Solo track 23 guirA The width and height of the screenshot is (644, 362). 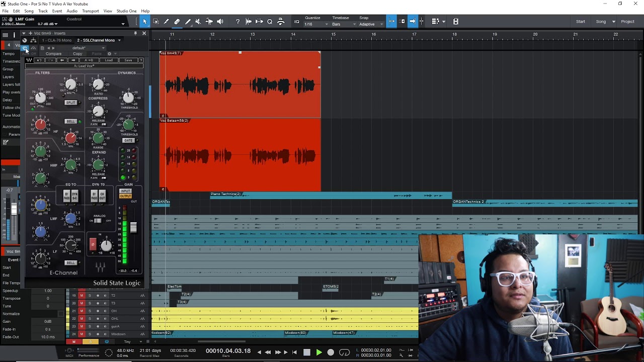click(90, 326)
